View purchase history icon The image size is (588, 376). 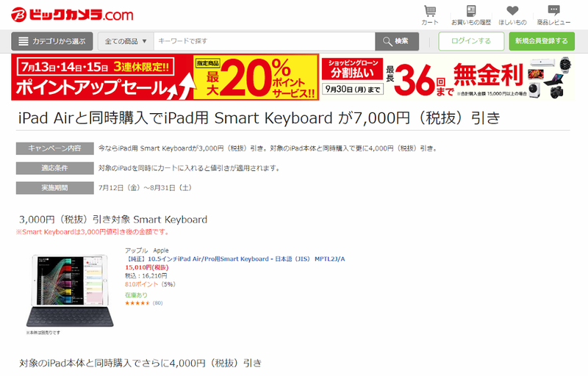470,11
